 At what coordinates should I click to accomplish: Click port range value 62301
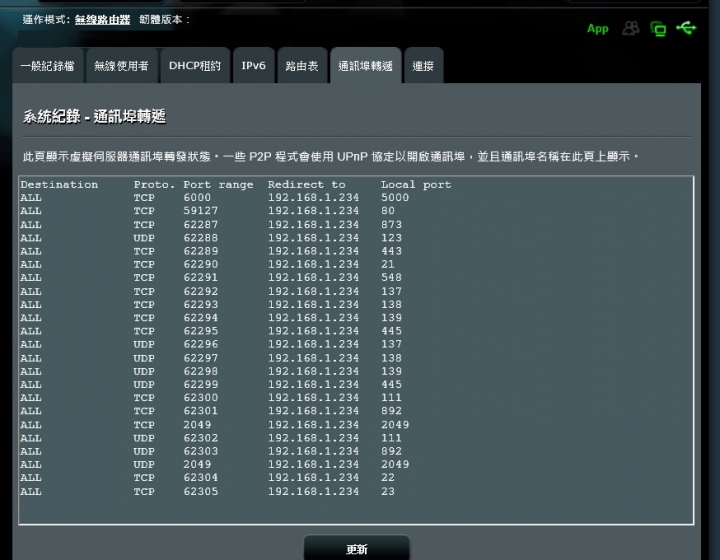tap(201, 411)
